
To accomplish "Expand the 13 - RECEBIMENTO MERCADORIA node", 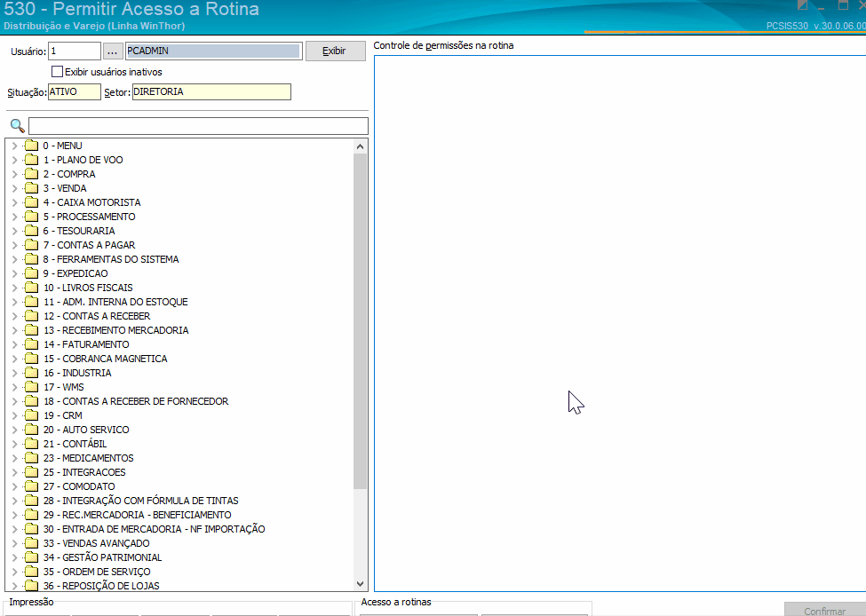I will [x=14, y=330].
